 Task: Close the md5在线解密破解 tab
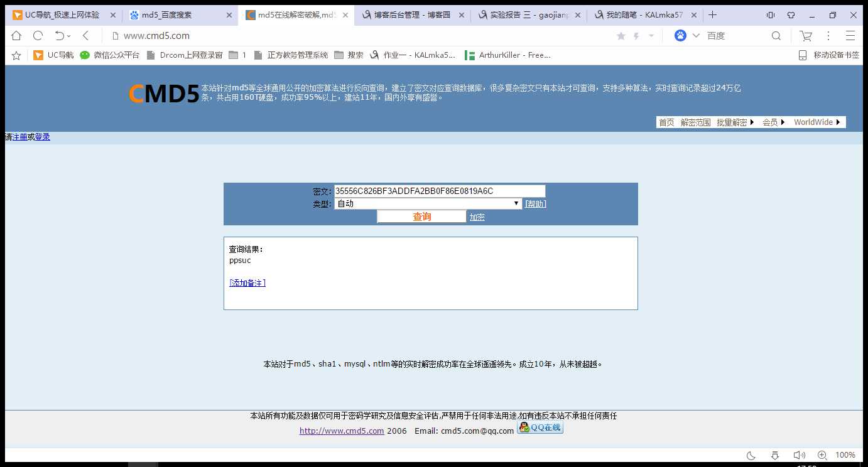[x=345, y=15]
